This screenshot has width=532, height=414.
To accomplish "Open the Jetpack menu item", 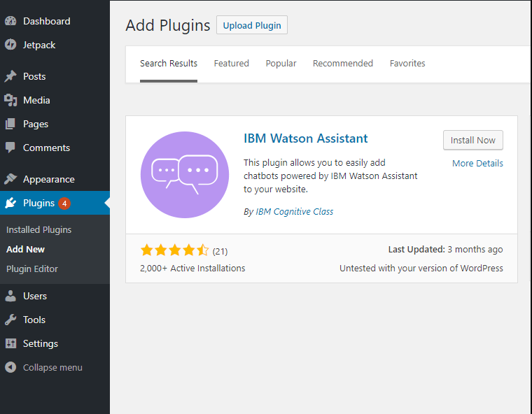I will coord(39,45).
